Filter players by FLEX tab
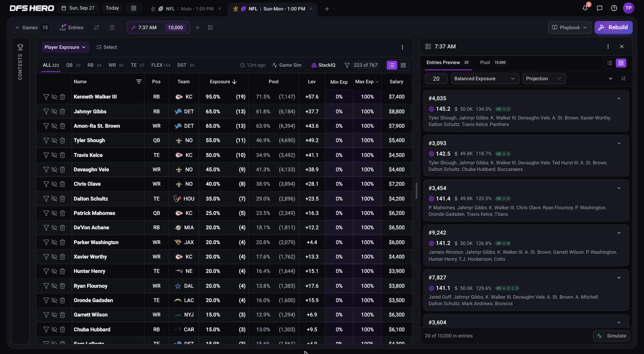The width and height of the screenshot is (644, 354). click(x=160, y=65)
